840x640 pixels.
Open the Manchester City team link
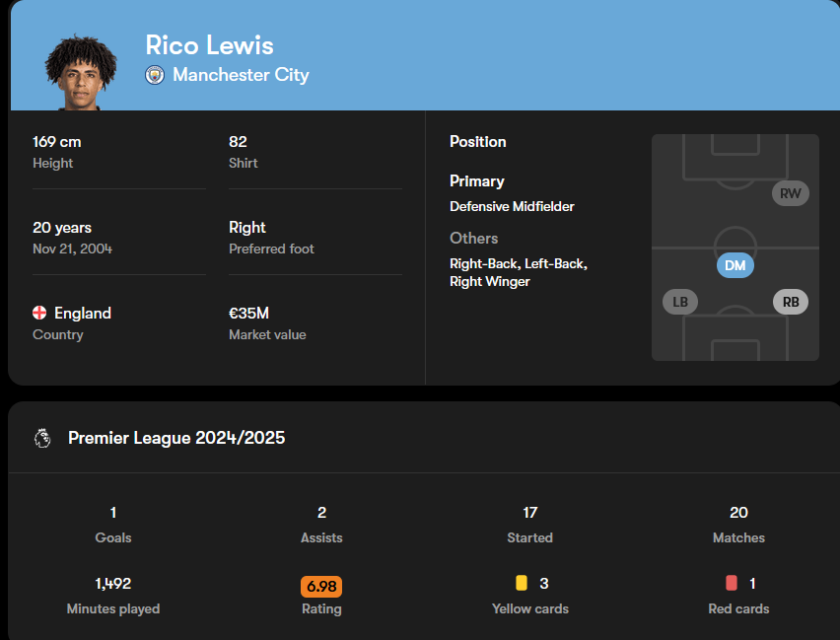[x=241, y=75]
